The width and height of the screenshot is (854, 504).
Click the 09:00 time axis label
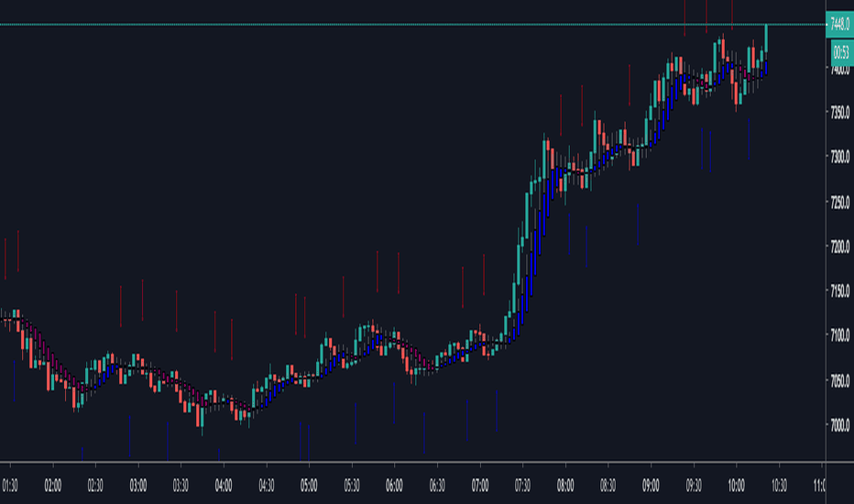pyautogui.click(x=651, y=486)
